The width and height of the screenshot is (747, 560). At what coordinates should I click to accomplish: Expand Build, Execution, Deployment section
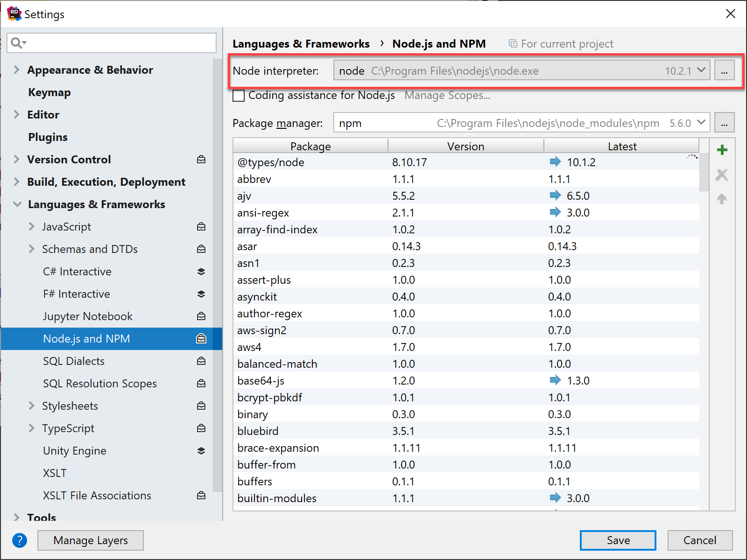pos(17,182)
